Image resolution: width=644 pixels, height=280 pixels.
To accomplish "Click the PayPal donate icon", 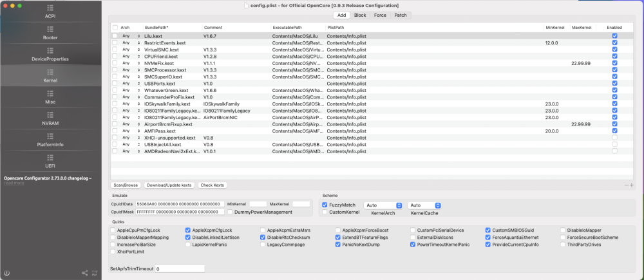I will (x=95, y=273).
